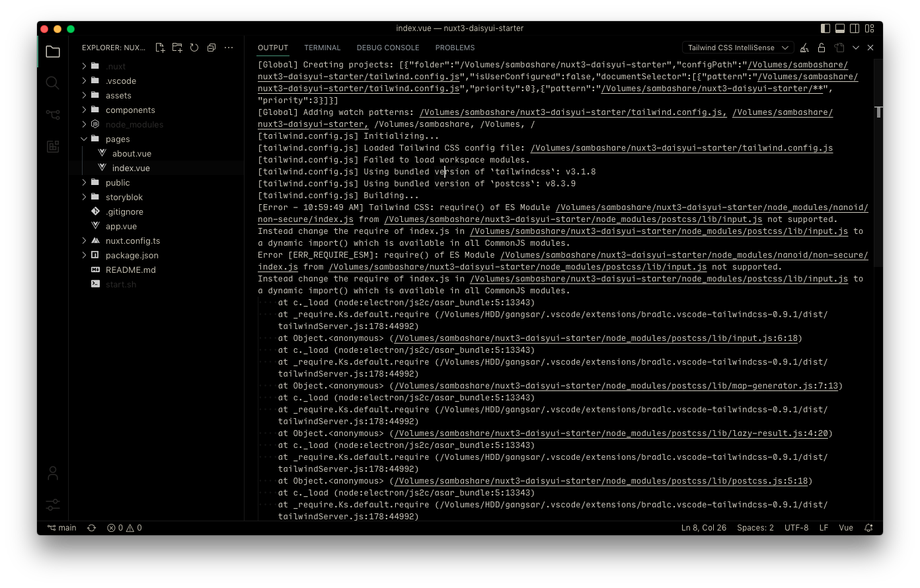Expand the public folder
The image size is (920, 588).
84,182
